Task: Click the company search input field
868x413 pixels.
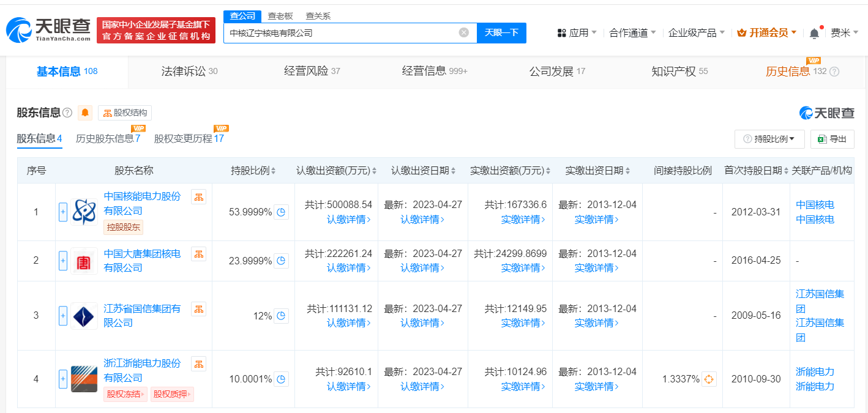Action: (340, 33)
